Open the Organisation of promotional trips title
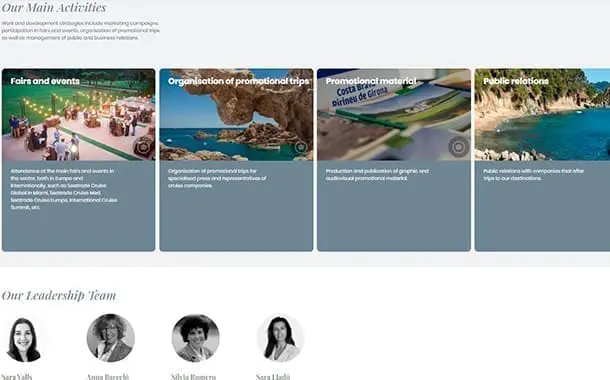Image resolution: width=610 pixels, height=380 pixels. 239,81
